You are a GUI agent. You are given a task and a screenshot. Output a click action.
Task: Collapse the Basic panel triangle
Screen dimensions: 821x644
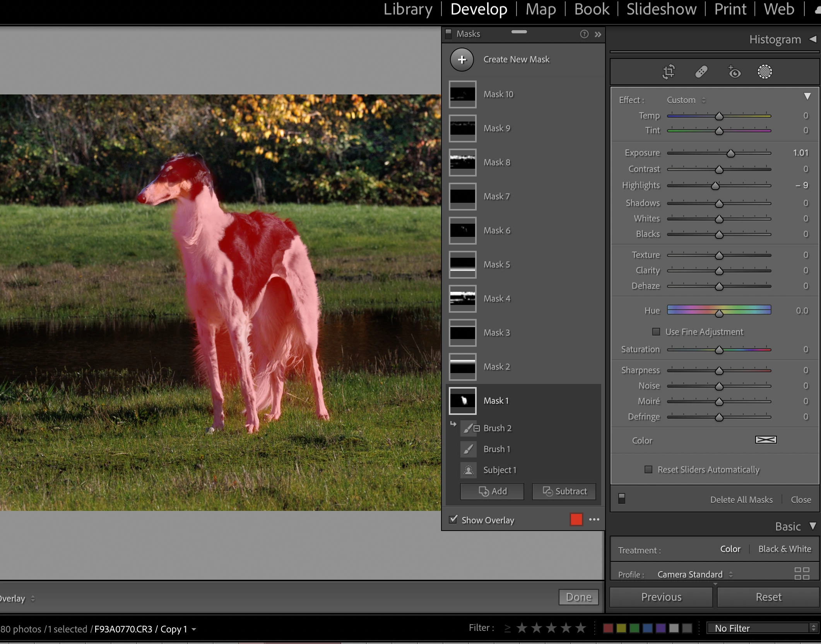(812, 526)
